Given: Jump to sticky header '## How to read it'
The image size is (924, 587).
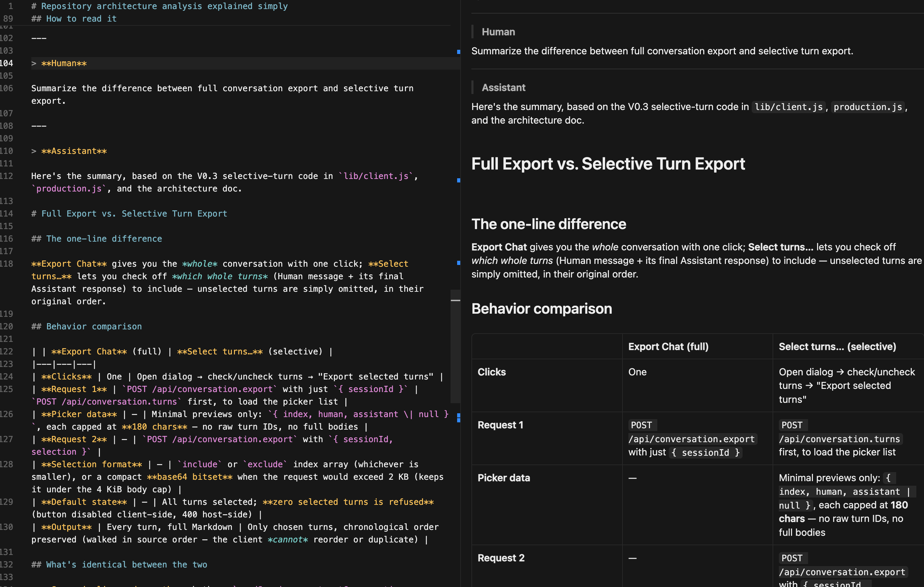Looking at the screenshot, I should pos(74,19).
